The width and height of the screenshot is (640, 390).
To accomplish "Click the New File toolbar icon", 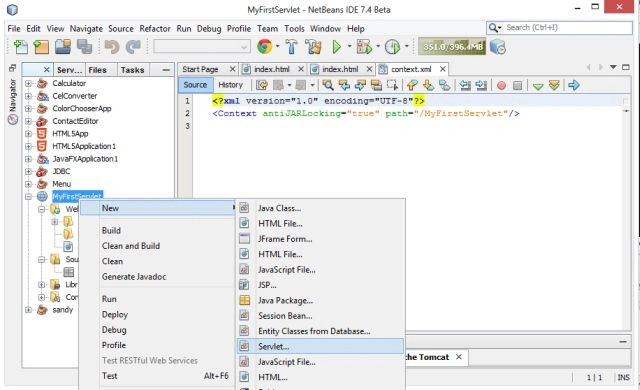I will 20,47.
